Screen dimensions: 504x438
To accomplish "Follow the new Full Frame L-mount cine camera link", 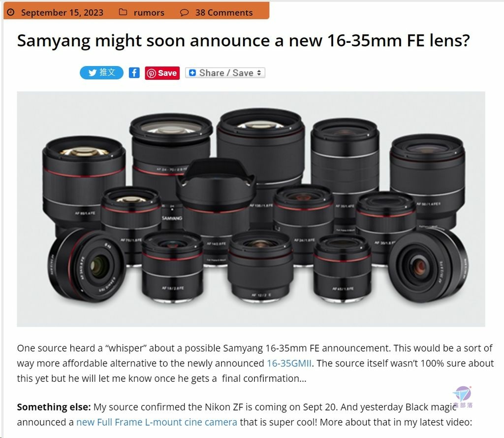I will 157,422.
